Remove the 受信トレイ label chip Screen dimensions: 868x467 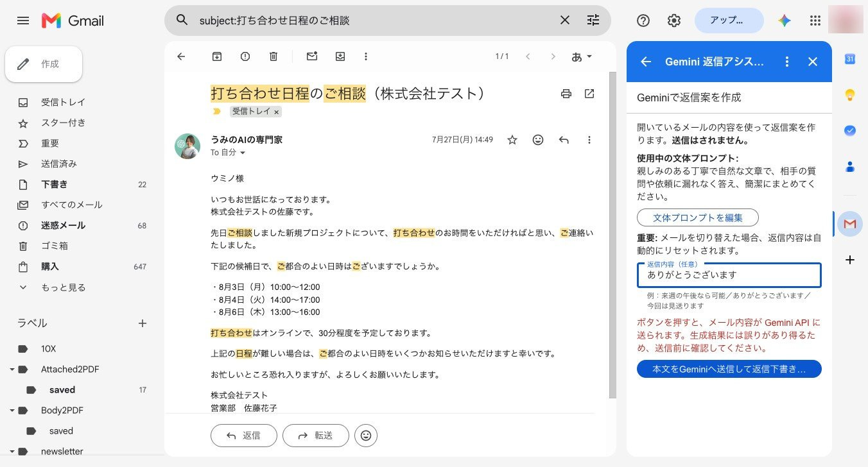(277, 112)
